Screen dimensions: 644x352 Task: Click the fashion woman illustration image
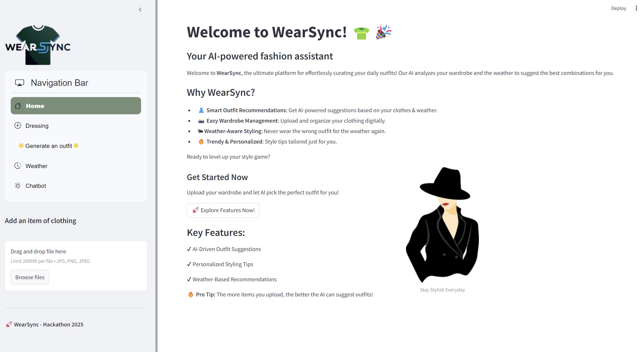(442, 225)
